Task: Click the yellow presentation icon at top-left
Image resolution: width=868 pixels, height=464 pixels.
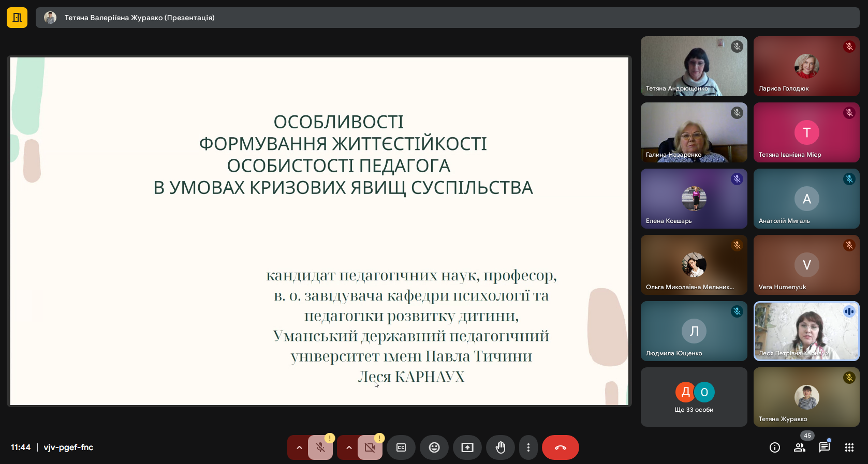Action: [x=17, y=18]
